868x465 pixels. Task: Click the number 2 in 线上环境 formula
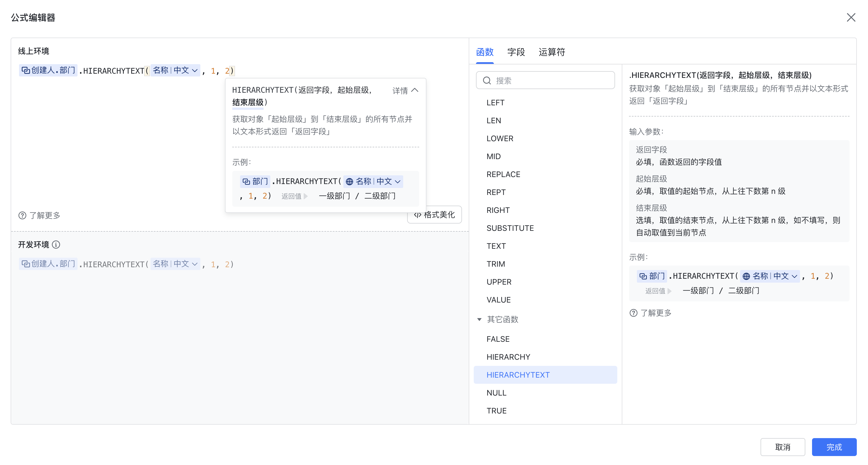click(x=227, y=71)
